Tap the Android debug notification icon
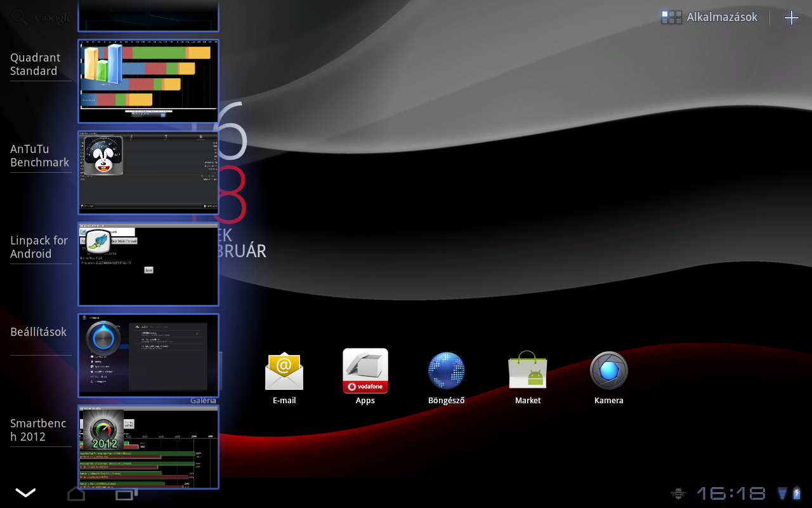This screenshot has width=812, height=508. [x=679, y=493]
